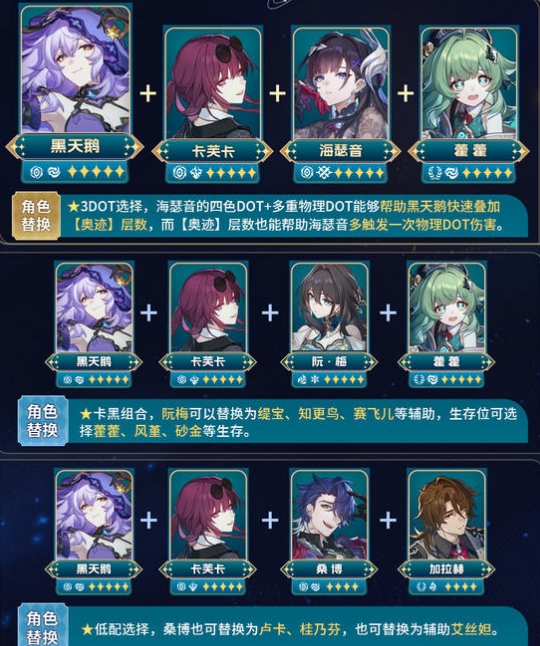Select the 桑博 character portrait
Viewport: 540px width, 646px height.
click(329, 515)
